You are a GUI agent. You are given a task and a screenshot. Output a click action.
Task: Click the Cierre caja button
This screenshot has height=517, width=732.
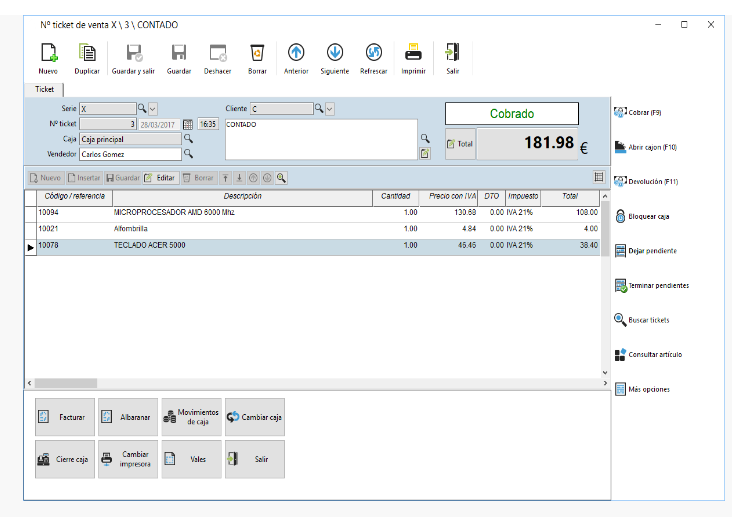(65, 459)
